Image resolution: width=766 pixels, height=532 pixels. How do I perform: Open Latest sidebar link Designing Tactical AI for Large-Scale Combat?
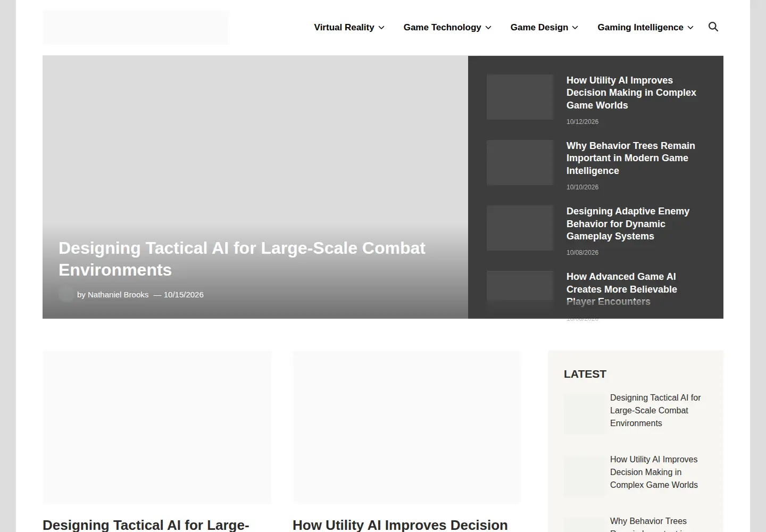[x=655, y=410]
